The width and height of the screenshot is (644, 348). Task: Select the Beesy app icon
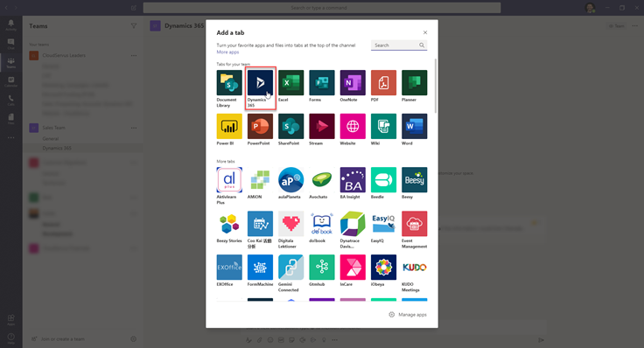[414, 180]
